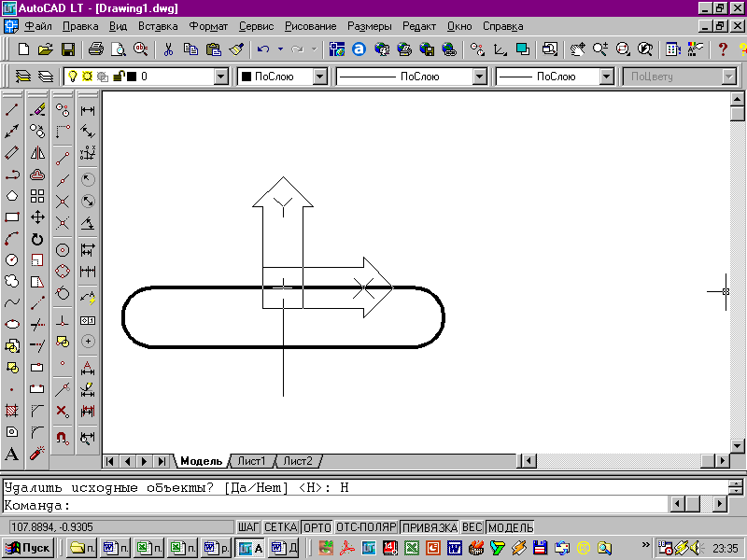Click the linear dimension tool
This screenshot has width=747, height=560.
coord(88,110)
